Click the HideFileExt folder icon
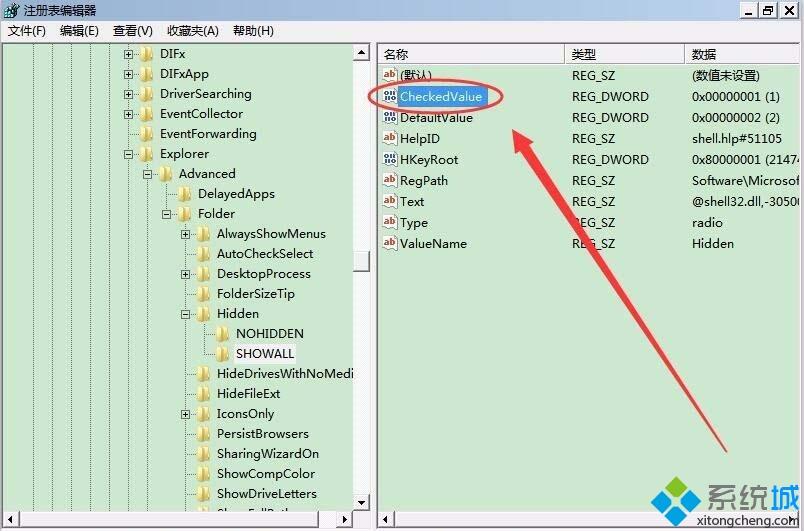Image resolution: width=804 pixels, height=531 pixels. (x=204, y=394)
